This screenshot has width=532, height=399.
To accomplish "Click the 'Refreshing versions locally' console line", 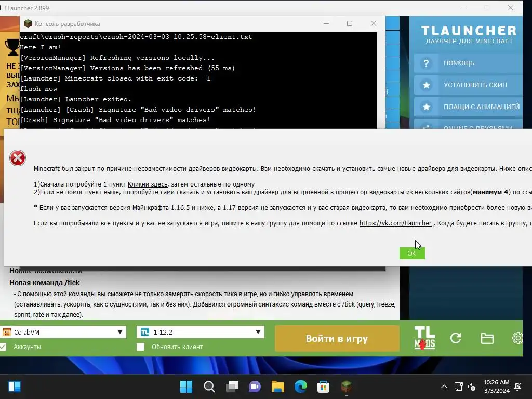I will [117, 58].
